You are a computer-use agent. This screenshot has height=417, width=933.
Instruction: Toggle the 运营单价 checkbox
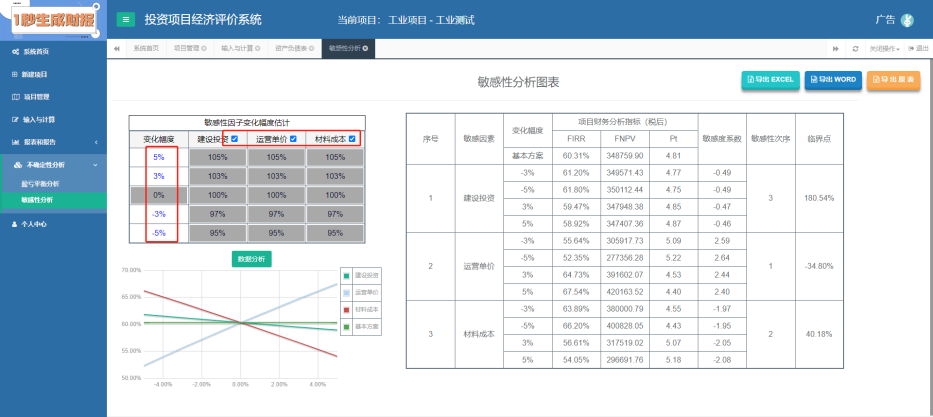pyautogui.click(x=293, y=139)
